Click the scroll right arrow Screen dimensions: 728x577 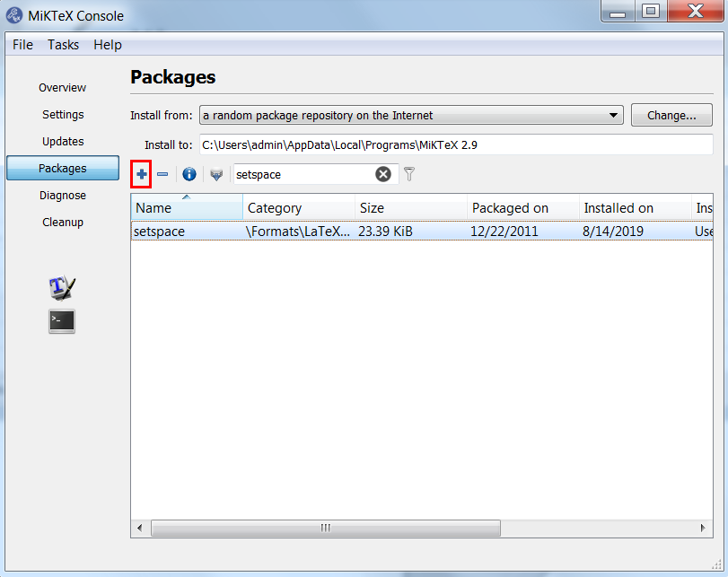703,528
